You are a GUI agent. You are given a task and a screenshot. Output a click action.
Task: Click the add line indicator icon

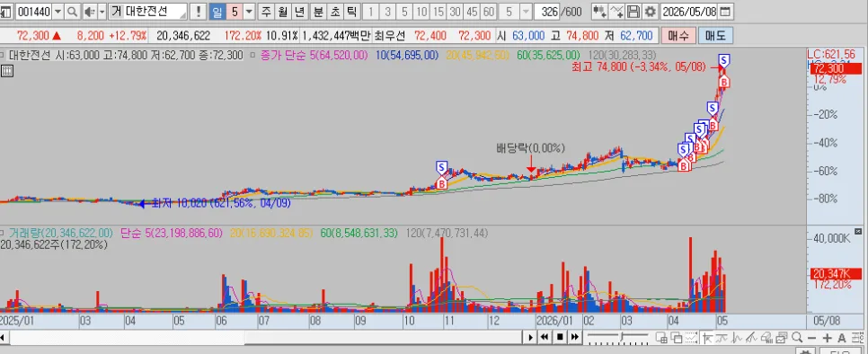tap(616, 11)
